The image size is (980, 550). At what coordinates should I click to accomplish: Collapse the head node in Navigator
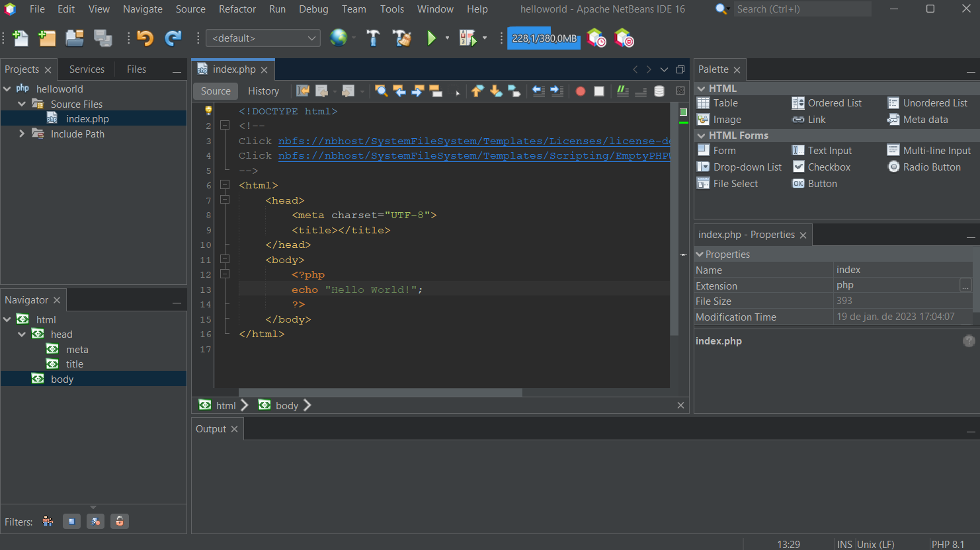[x=22, y=334]
